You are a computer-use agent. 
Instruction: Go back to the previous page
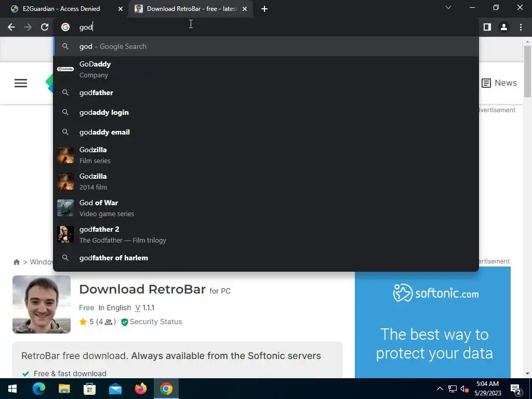pyautogui.click(x=11, y=27)
